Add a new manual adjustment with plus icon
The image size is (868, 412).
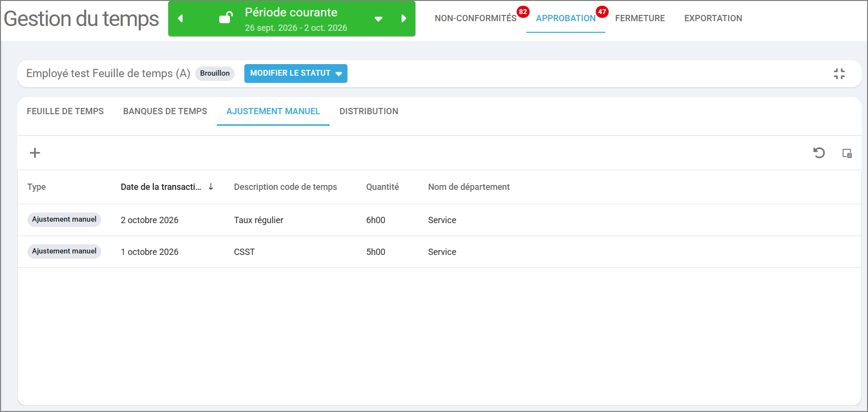[35, 153]
